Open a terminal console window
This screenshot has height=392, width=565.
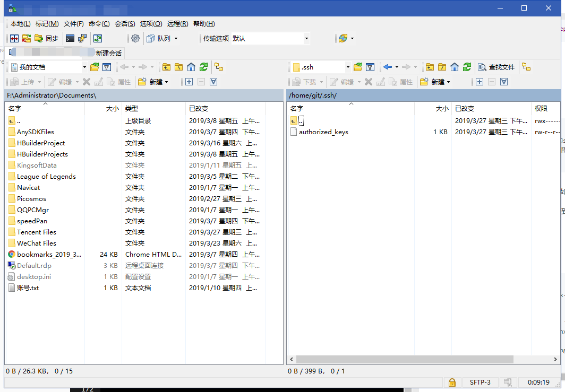pyautogui.click(x=70, y=38)
